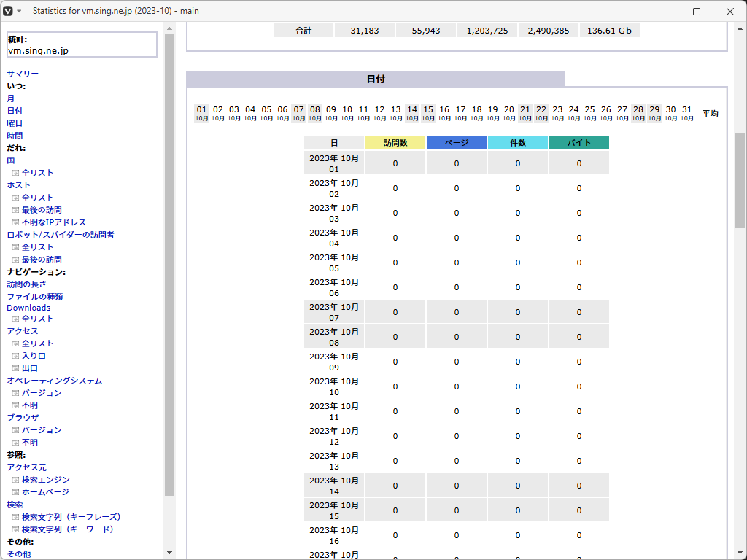Open ロボット/スパイダーの訪問者 link

click(61, 235)
